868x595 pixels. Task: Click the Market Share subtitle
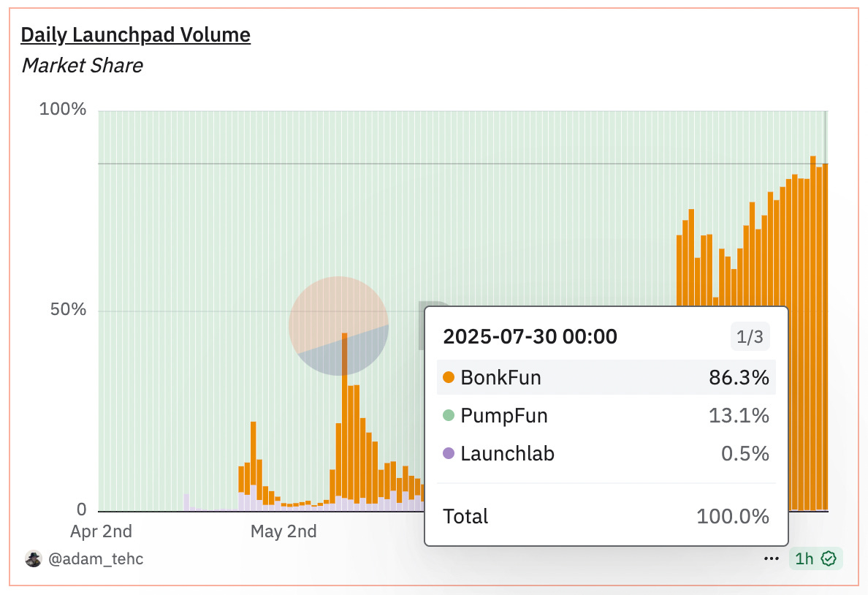pyautogui.click(x=82, y=65)
